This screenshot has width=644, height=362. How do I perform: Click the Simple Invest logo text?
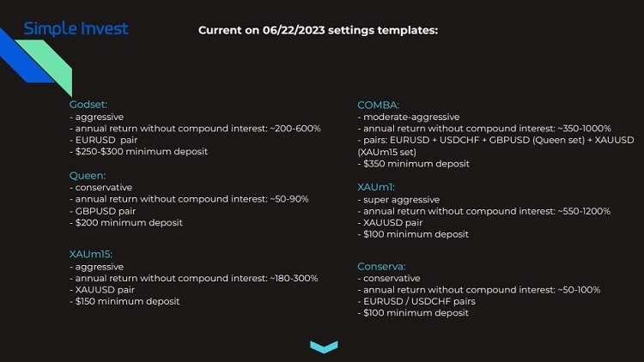(76, 28)
